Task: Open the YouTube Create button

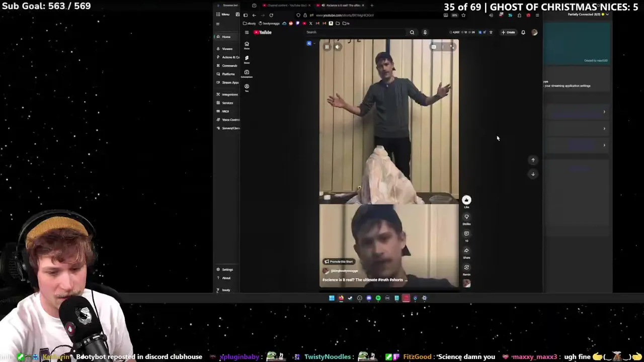Action: 508,32
